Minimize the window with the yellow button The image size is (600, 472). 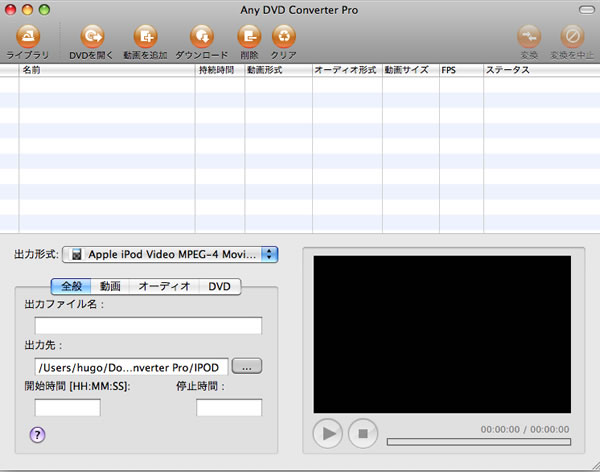coord(28,10)
